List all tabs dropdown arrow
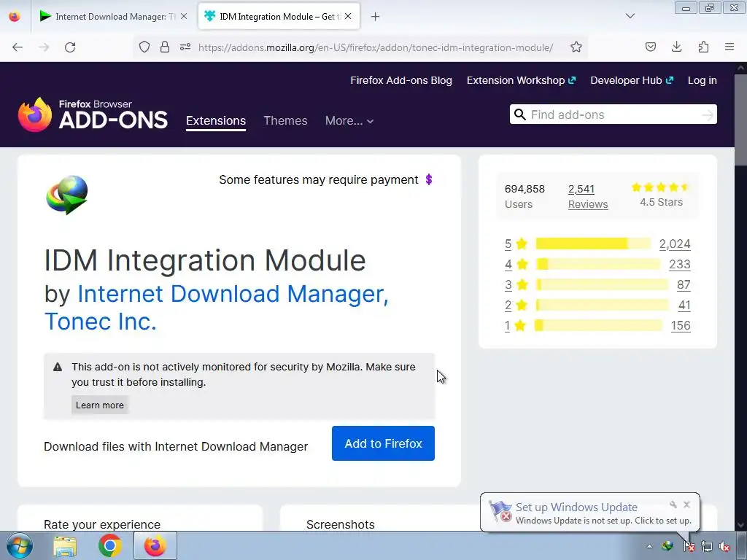 [630, 16]
